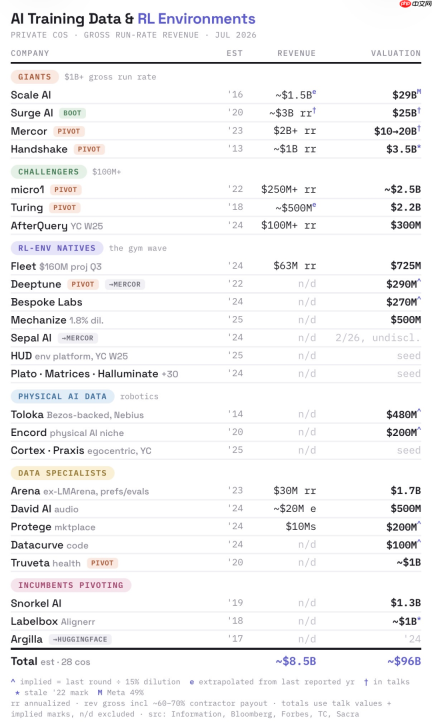Click the →MERCOR tag on Deeptune row

click(124, 284)
